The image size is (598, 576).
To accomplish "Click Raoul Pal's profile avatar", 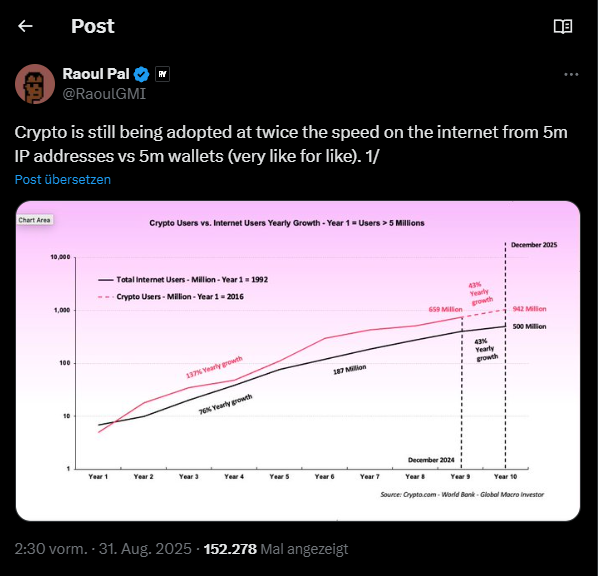I will 35,84.
